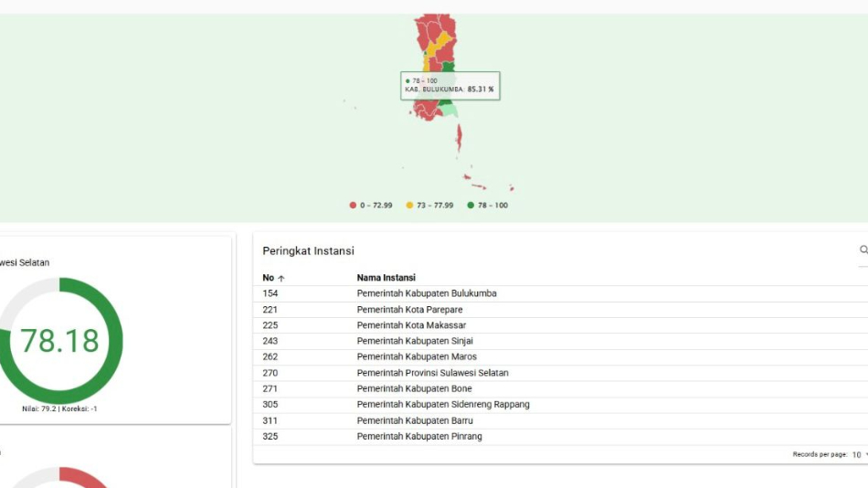The height and width of the screenshot is (488, 868).
Task: Click the Kab. Bulukumba 85.31 % map tooltip
Action: coord(450,86)
